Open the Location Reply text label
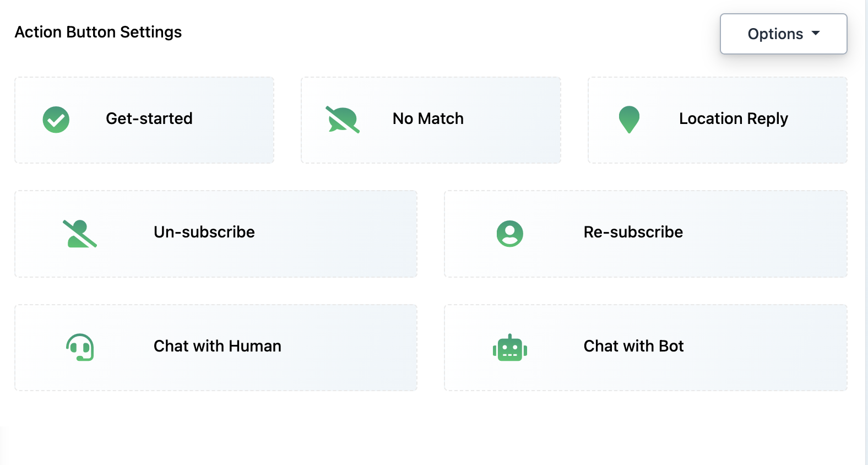Viewport: 868px width, 465px height. pos(734,118)
